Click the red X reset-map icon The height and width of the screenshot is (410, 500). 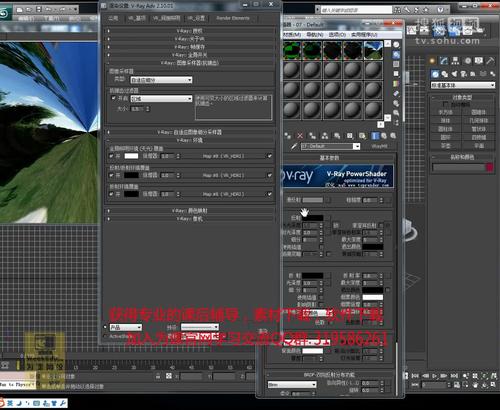pyautogui.click(x=300, y=136)
